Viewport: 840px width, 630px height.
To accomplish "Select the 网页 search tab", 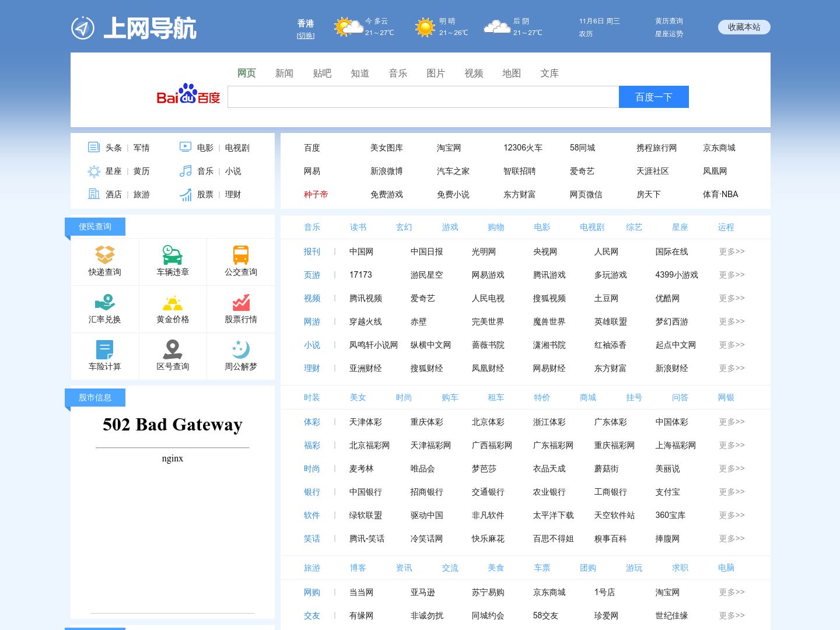I will [247, 73].
